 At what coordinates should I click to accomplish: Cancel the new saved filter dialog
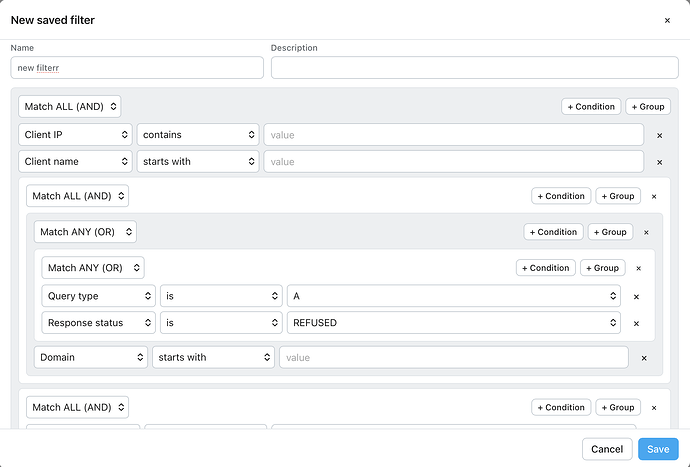pyautogui.click(x=607, y=449)
